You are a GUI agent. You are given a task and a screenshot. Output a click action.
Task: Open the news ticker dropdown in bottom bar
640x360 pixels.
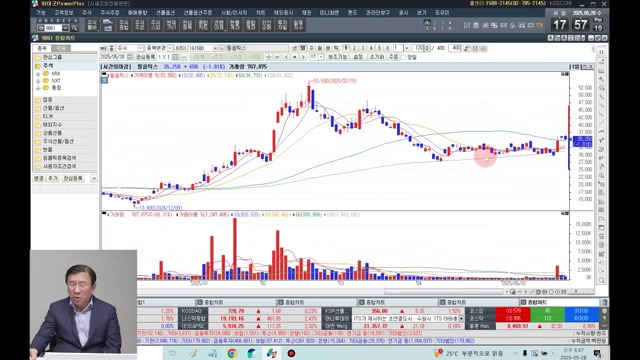click(462, 318)
